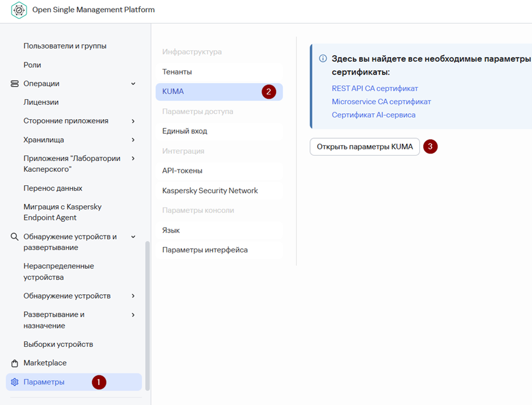
Task: Click the Сторонние приложения label
Action: pos(66,121)
